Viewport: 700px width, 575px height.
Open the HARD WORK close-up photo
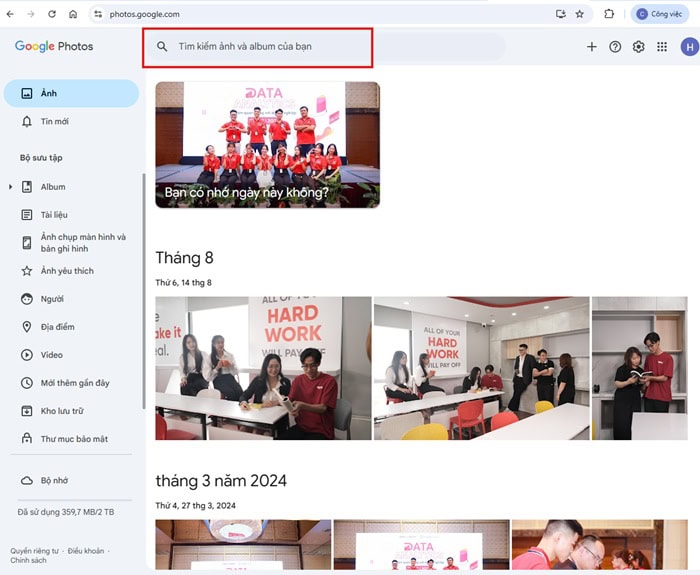263,368
